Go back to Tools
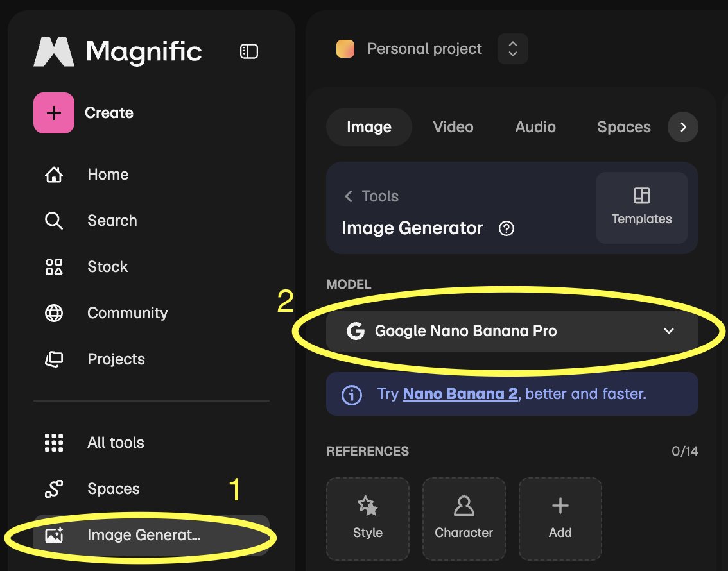The width and height of the screenshot is (728, 571). click(x=372, y=196)
